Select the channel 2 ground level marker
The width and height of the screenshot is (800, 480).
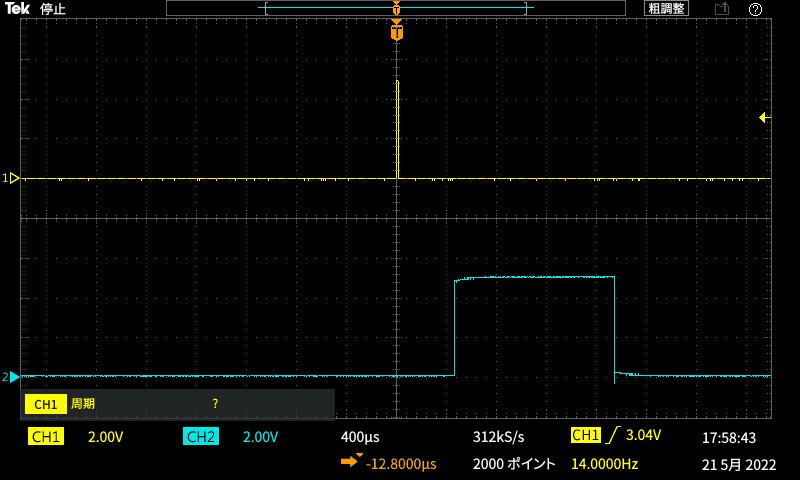13,377
